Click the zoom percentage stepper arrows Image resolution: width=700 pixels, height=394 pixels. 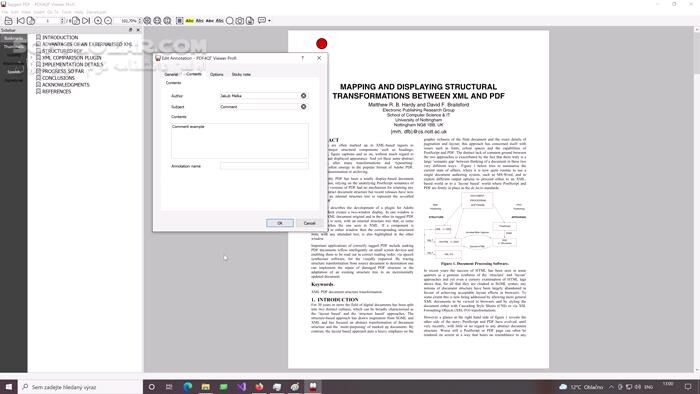tap(140, 21)
